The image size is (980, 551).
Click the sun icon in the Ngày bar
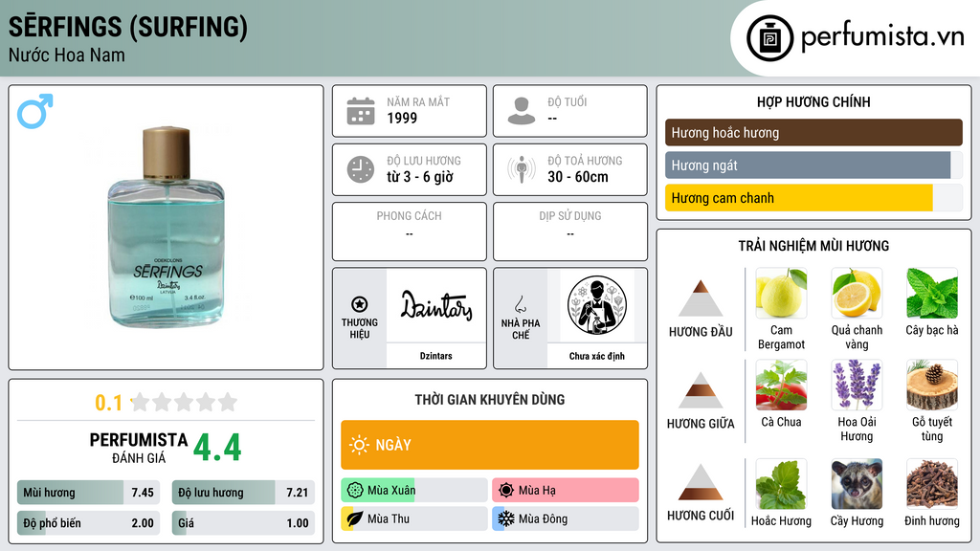(359, 445)
